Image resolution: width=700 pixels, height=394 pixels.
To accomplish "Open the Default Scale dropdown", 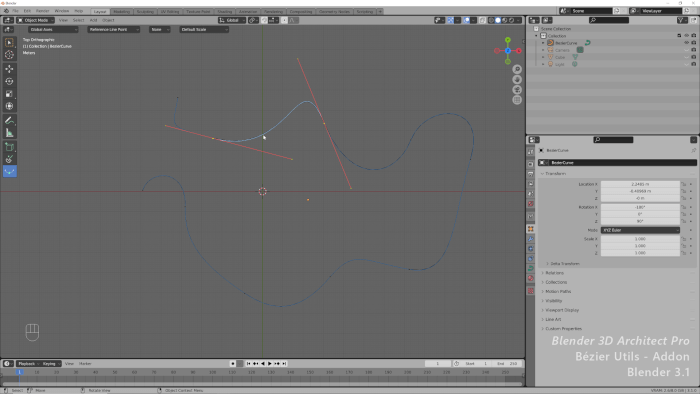I will click(204, 29).
